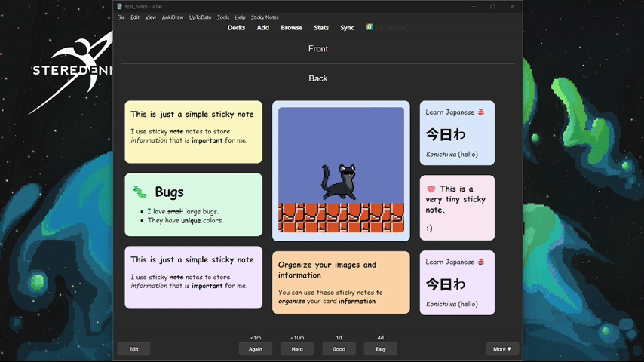The image size is (644, 362).
Task: Click the Edit button at bottom left
Action: 134,349
